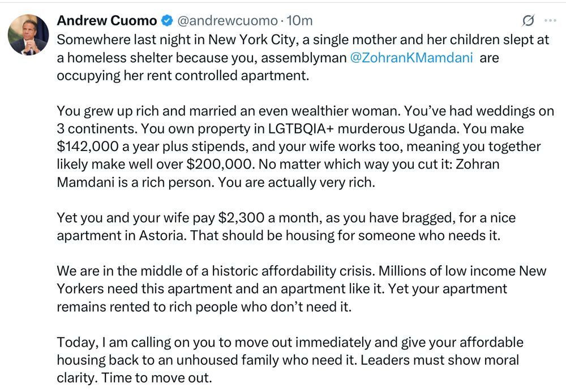Click the handle text after the display name

point(226,20)
